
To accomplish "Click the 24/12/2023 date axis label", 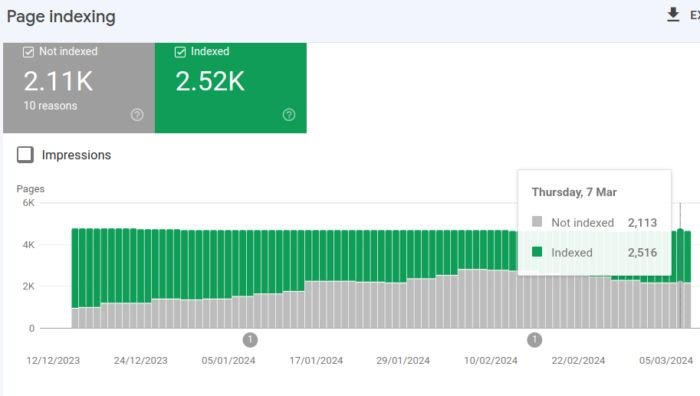I will coord(141,360).
